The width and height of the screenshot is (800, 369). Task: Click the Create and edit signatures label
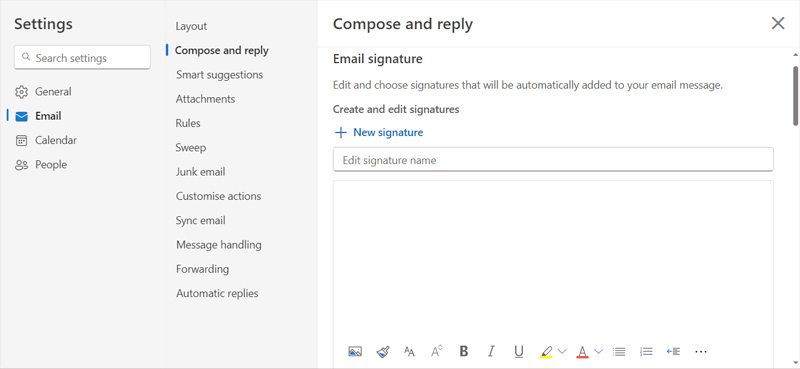point(396,109)
